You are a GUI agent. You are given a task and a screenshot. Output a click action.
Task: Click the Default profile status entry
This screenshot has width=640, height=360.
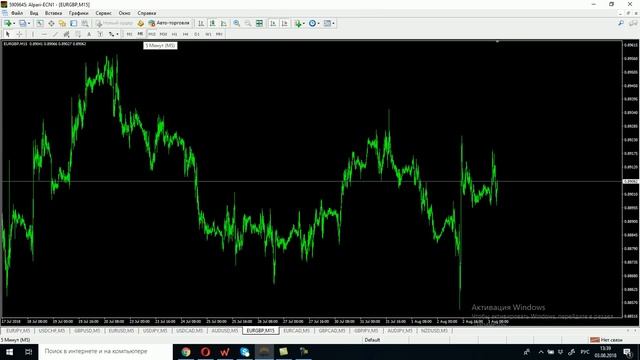372,340
